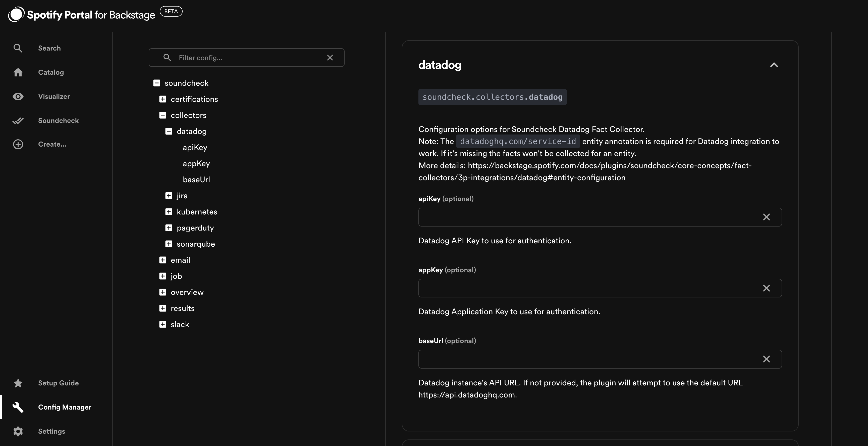The width and height of the screenshot is (868, 446).
Task: Click the Spotify Portal for Backstage title
Action: tap(91, 15)
